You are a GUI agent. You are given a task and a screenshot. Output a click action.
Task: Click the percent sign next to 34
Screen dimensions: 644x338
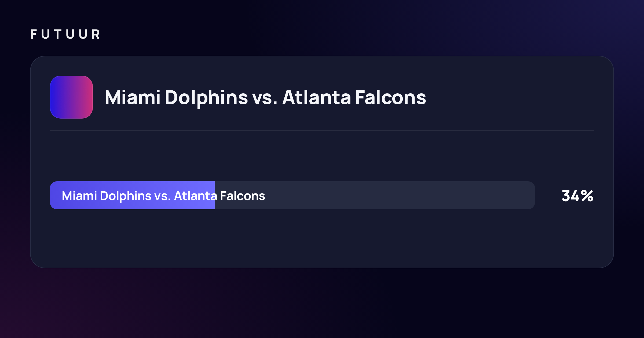click(x=587, y=196)
